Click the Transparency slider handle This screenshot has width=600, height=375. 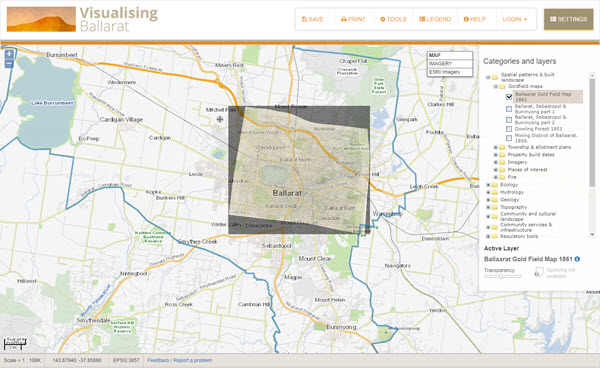(501, 276)
